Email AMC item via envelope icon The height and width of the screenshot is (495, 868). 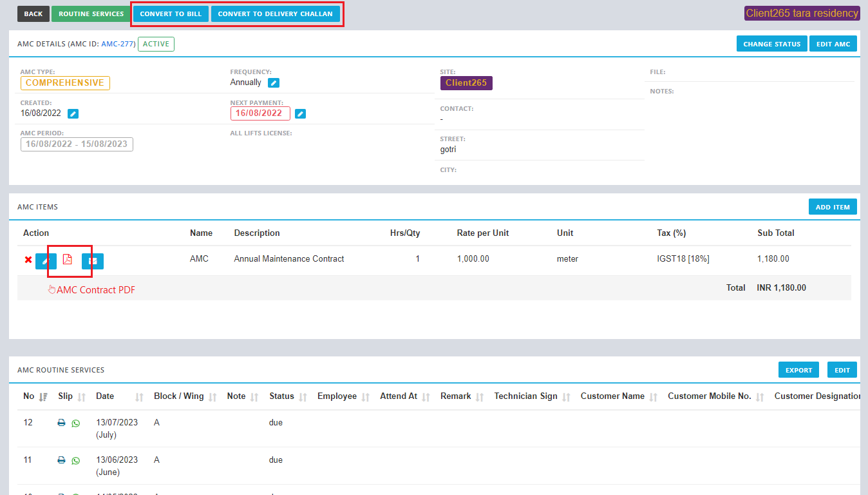click(93, 261)
